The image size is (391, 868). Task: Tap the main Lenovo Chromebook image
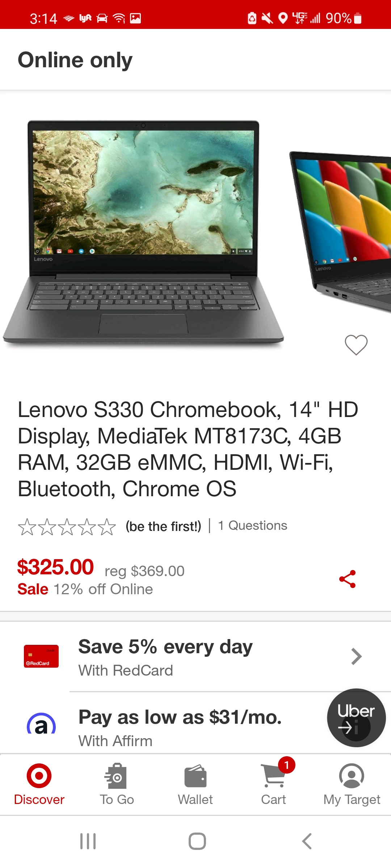143,231
